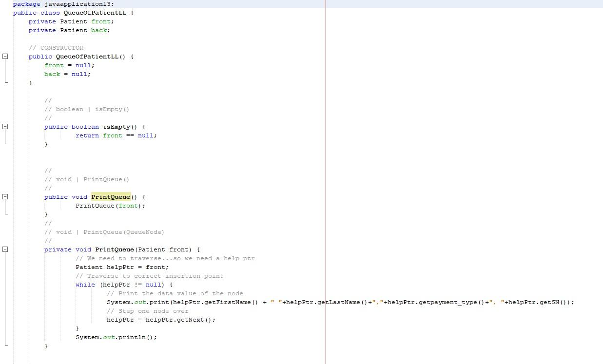Screen dimensions: 603x364
Task: Select the highlighted PrintQueue identifier
Action: click(x=110, y=196)
